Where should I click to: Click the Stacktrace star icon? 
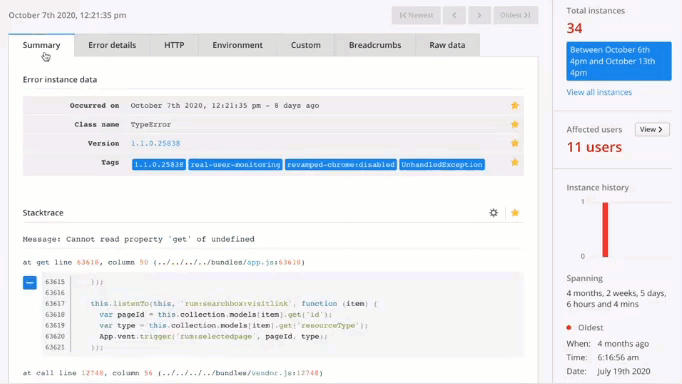coord(515,213)
